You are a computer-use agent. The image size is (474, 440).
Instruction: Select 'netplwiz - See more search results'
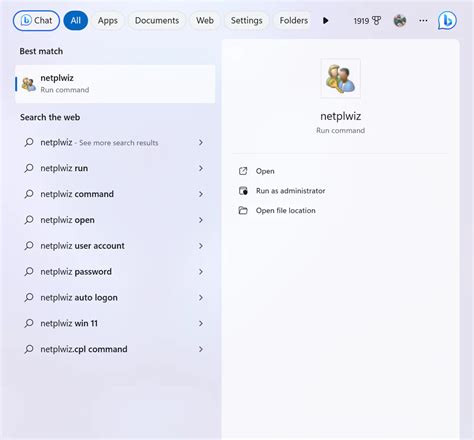click(115, 143)
